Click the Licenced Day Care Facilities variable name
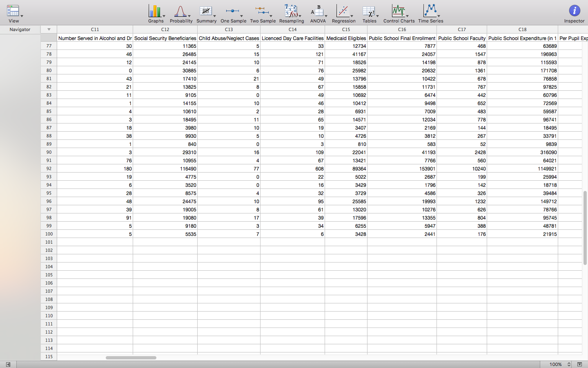The image size is (588, 368). [x=292, y=38]
